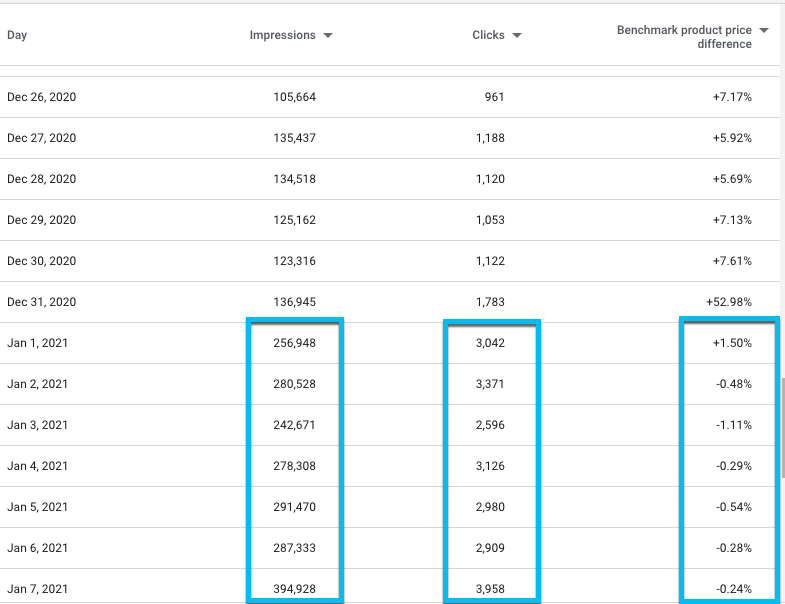Click impressions value 134,518
This screenshot has width=785, height=604.
point(294,179)
